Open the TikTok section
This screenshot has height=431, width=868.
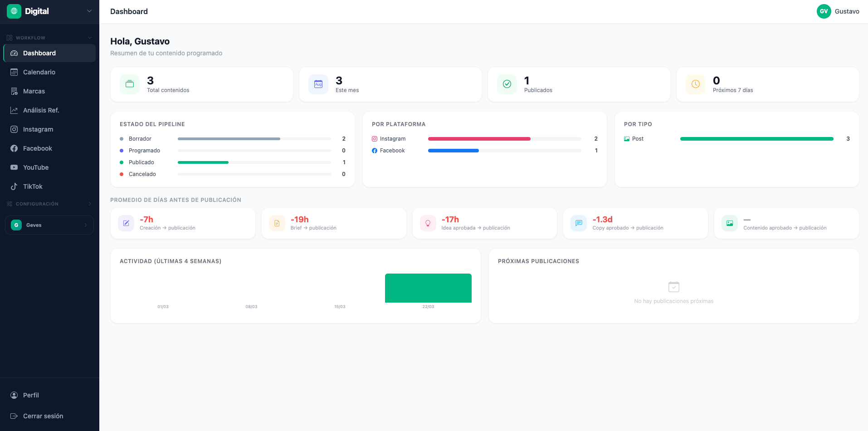pyautogui.click(x=33, y=186)
